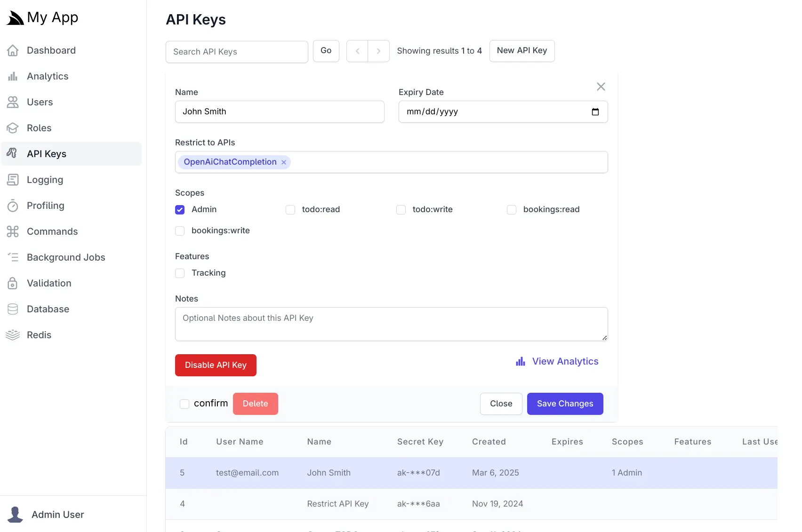Uncheck the Admin scope
This screenshot has width=802, height=532.
(x=179, y=210)
